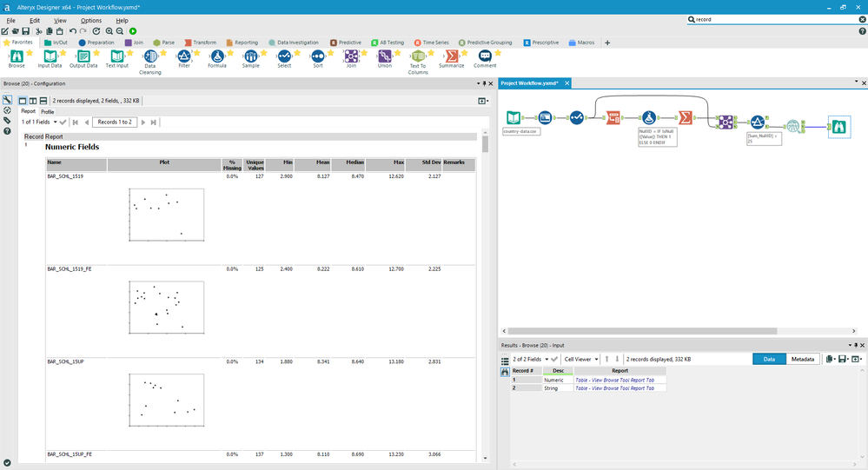Image resolution: width=868 pixels, height=470 pixels.
Task: Toggle the side-by-side split view layout
Action: coord(33,101)
